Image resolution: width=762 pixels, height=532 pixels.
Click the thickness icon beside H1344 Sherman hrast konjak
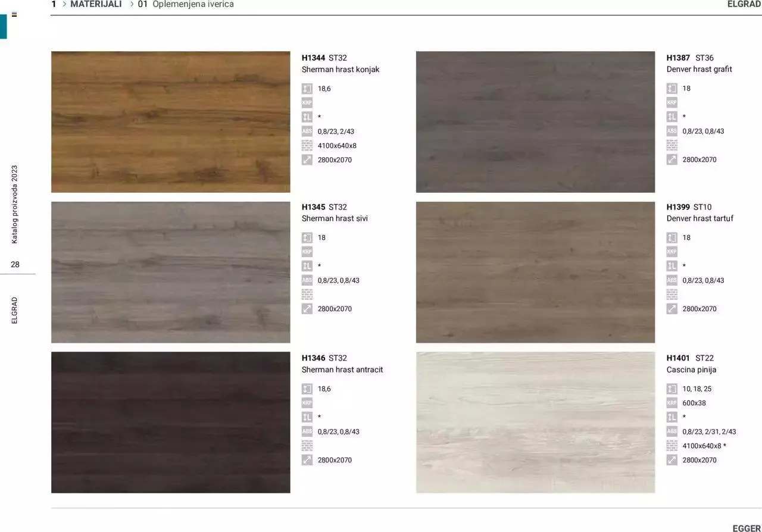tap(307, 89)
